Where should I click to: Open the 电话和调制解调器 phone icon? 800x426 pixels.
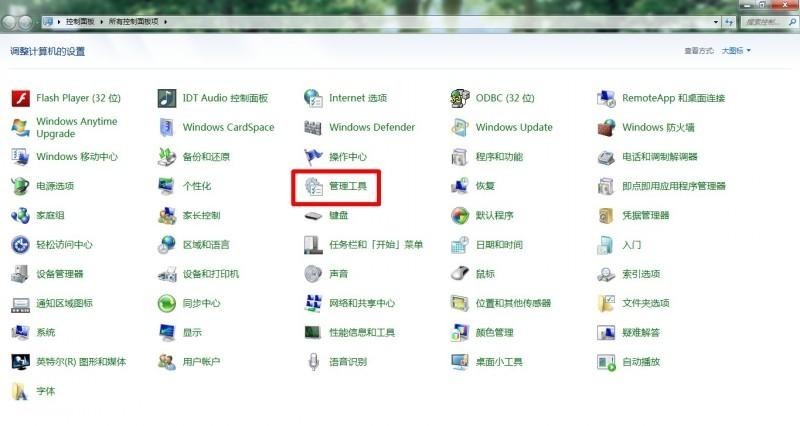coord(606,157)
